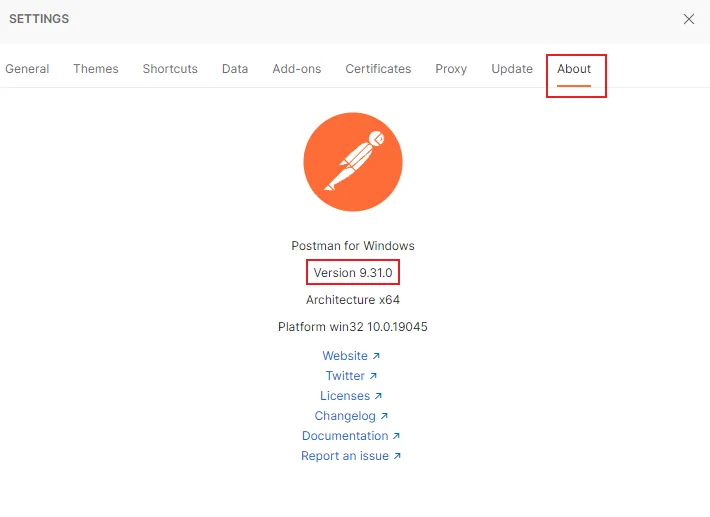Screen dimensions: 710x517
Task: Select the Data tab
Action: click(x=235, y=69)
